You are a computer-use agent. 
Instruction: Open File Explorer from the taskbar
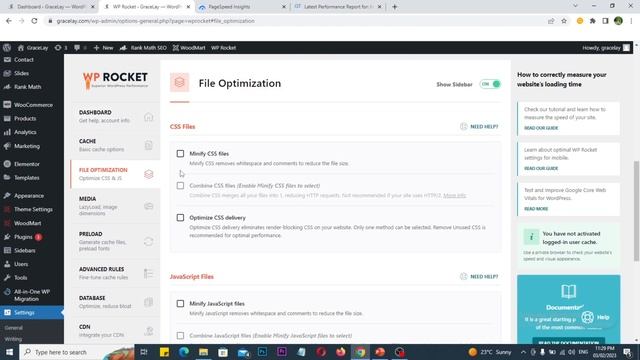[x=204, y=352]
